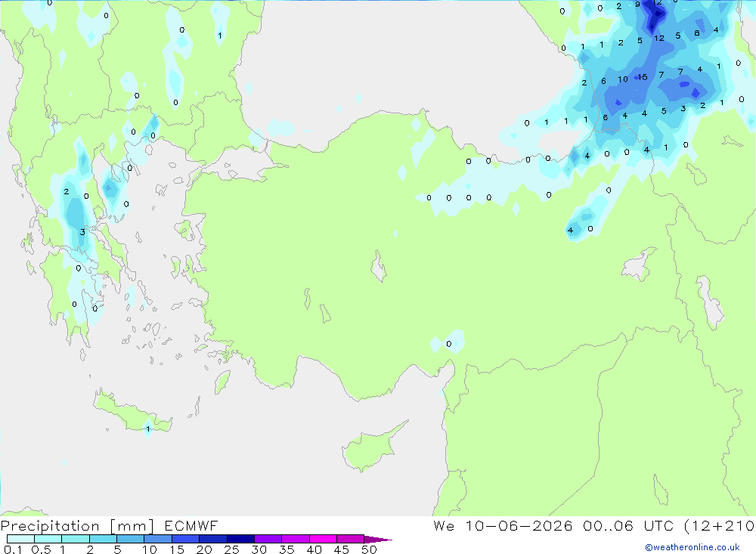Choose the 25–30 mm dark navy swatch
The height and width of the screenshot is (554, 756).
click(x=240, y=539)
